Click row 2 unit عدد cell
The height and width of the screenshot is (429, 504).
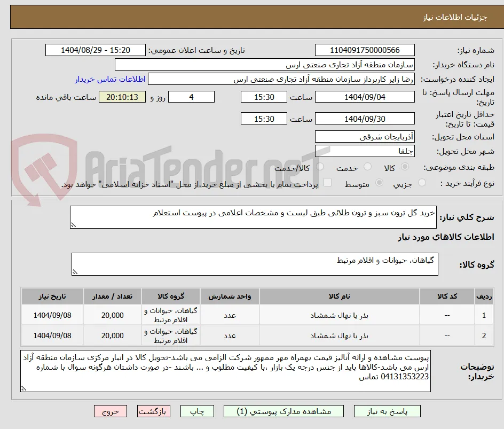230,336
